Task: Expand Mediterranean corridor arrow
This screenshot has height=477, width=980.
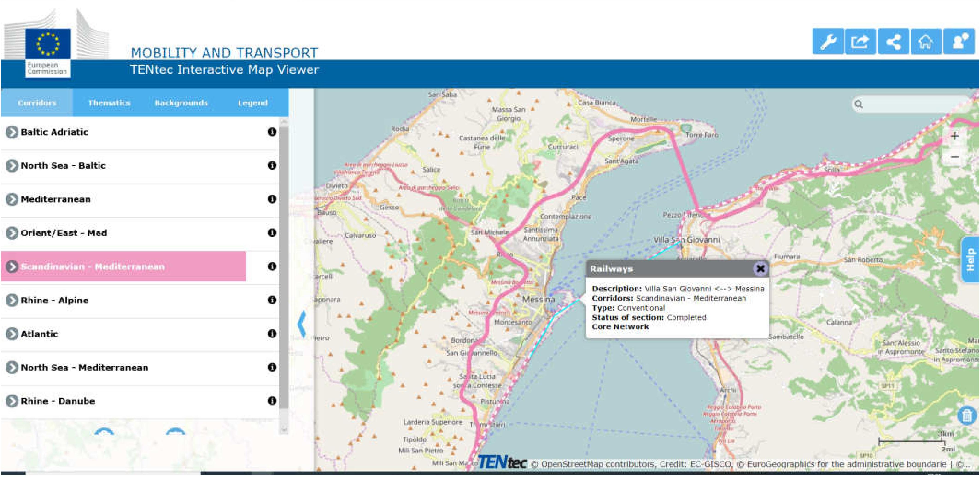Action: [12, 199]
